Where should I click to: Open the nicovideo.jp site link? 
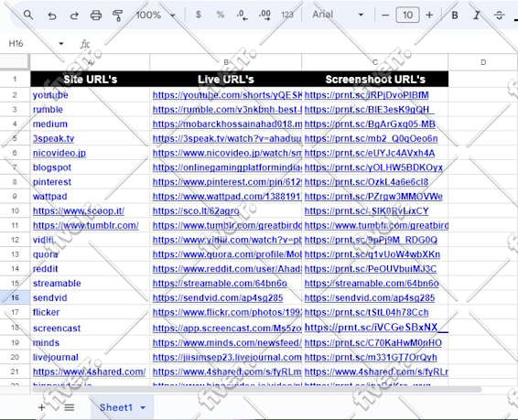[59, 153]
